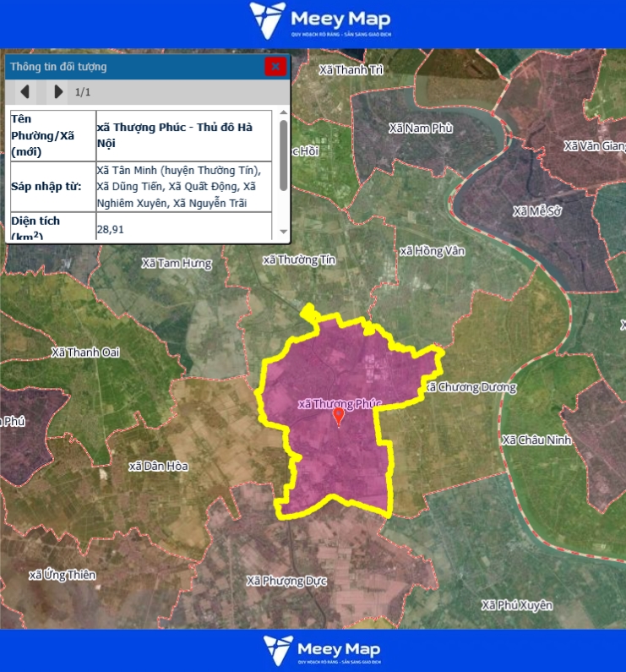This screenshot has height=672, width=626.
Task: Select the 'xã Thượng Phúc - Thủ đô Hà Nội' cell
Action: pos(184,135)
